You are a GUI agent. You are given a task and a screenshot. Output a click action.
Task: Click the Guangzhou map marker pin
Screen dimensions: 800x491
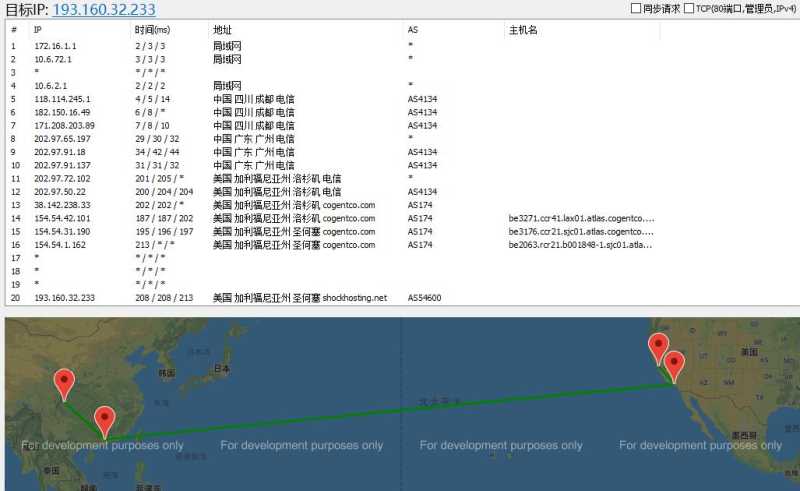point(105,423)
